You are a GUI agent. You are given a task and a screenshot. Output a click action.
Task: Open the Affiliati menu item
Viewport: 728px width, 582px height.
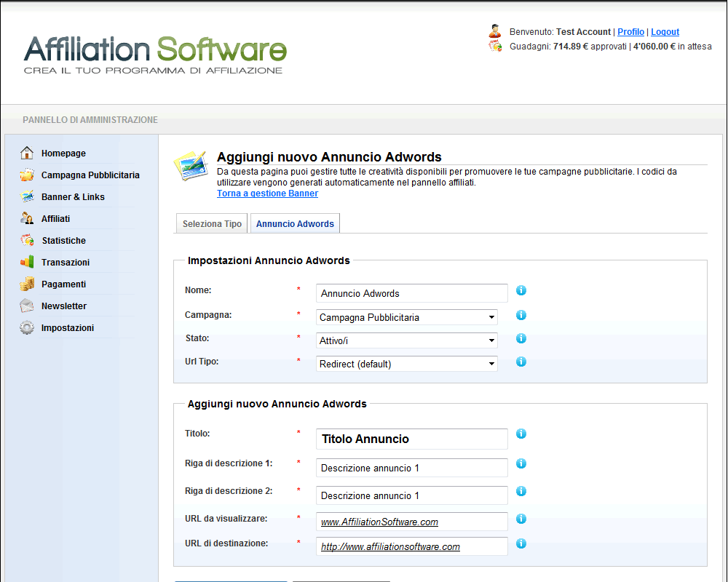(56, 218)
